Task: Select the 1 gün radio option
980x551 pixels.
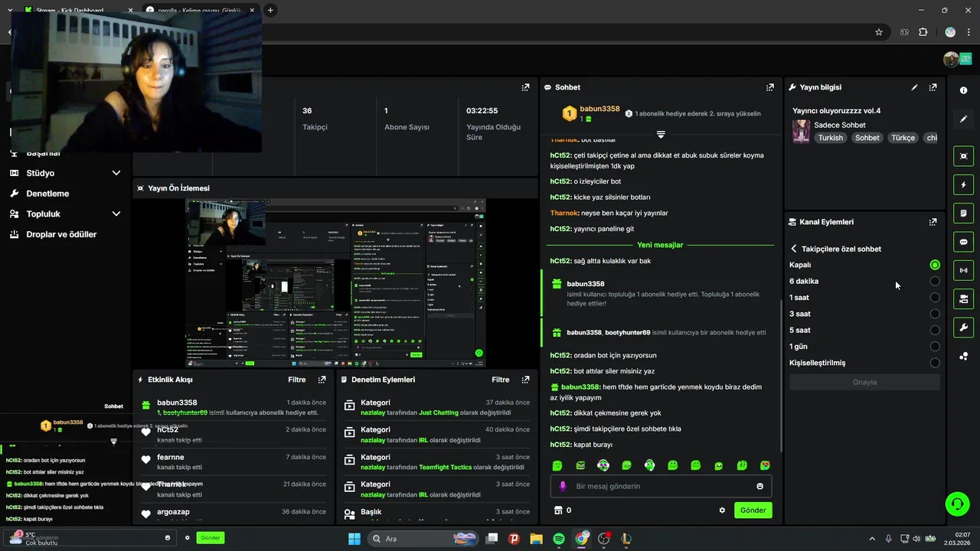Action: pyautogui.click(x=935, y=347)
